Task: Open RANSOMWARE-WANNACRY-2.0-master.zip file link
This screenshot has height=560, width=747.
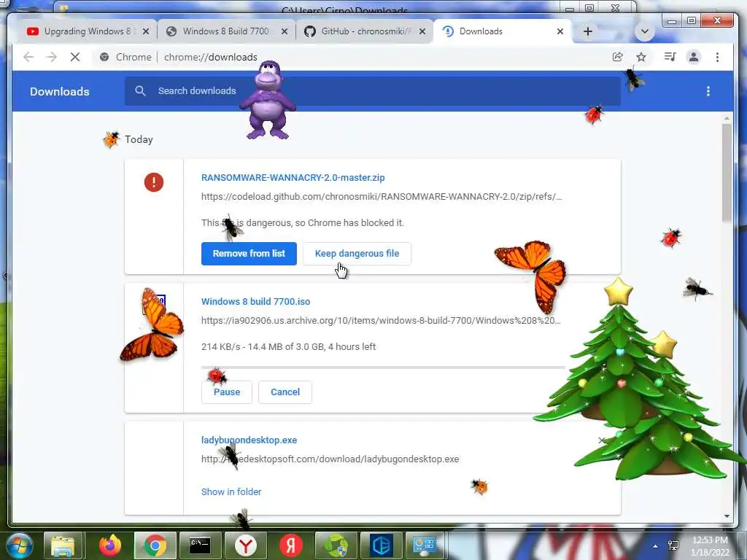Action: coord(293,178)
